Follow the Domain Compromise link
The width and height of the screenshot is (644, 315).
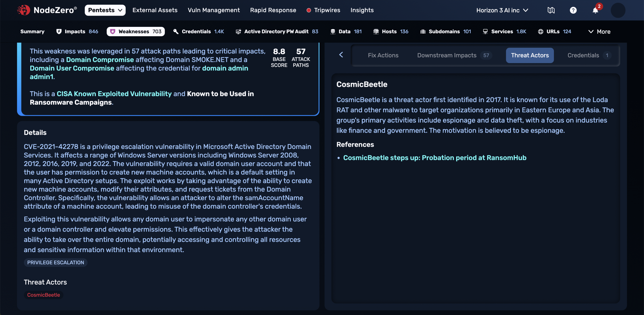coord(100,60)
